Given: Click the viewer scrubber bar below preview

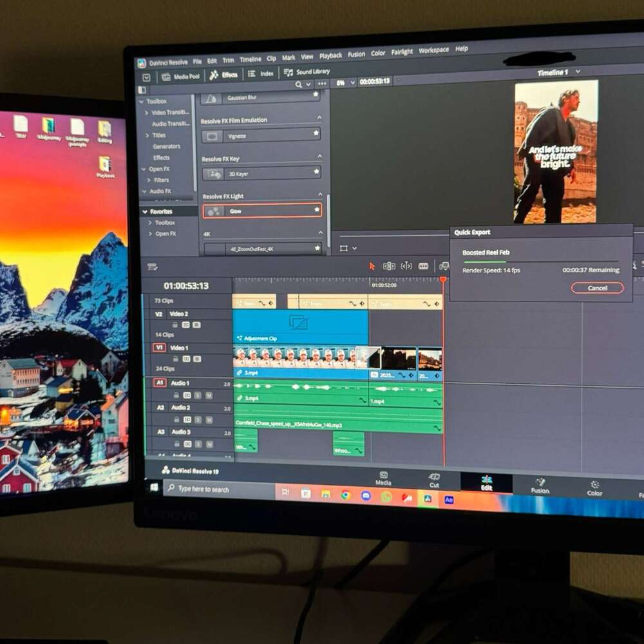Looking at the screenshot, I should [393, 236].
